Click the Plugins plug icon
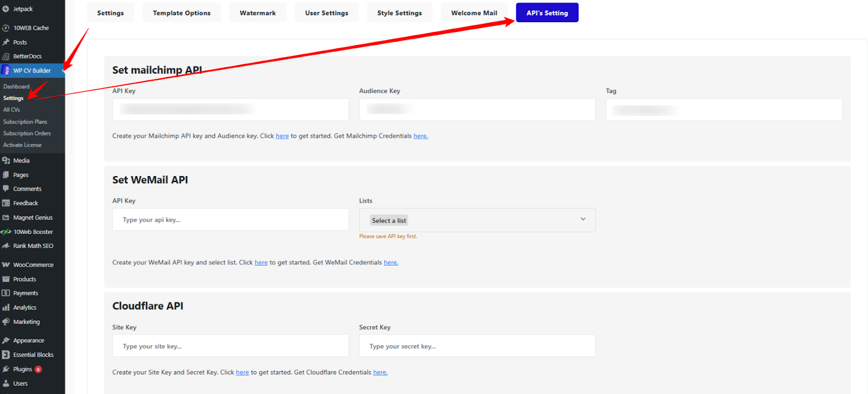 coord(6,369)
